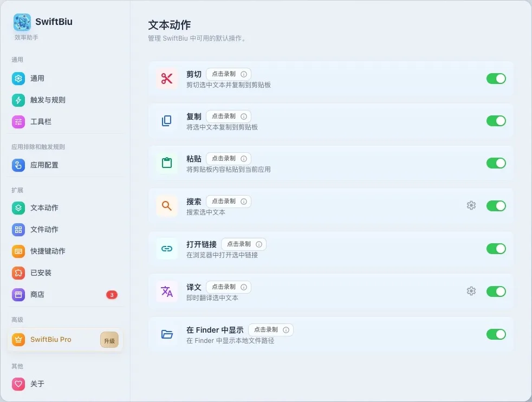The image size is (532, 402).
Task: Click info icon next to 搜索 shortcut
Action: click(x=244, y=201)
